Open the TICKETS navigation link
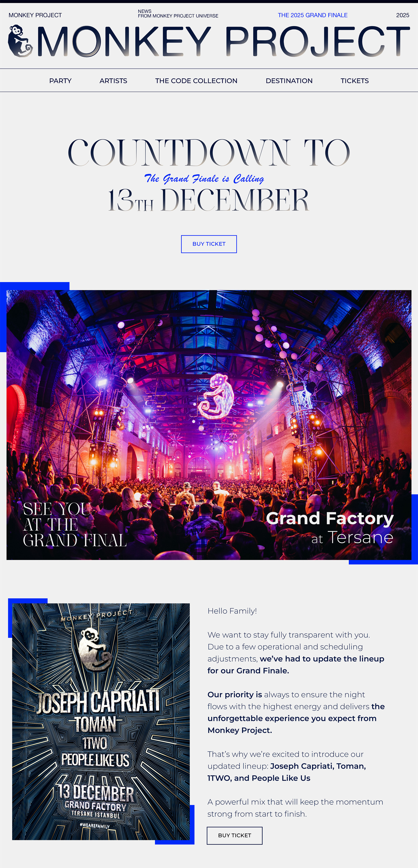 click(x=355, y=81)
